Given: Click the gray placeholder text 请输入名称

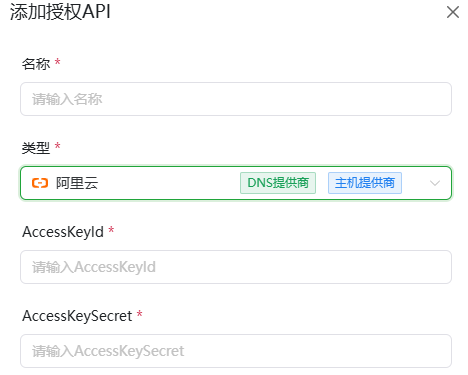Looking at the screenshot, I should pyautogui.click(x=67, y=99).
